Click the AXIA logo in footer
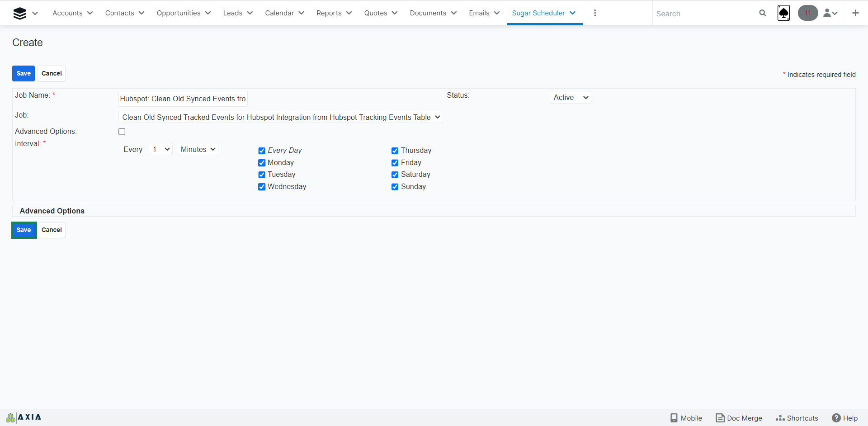 pos(24,417)
